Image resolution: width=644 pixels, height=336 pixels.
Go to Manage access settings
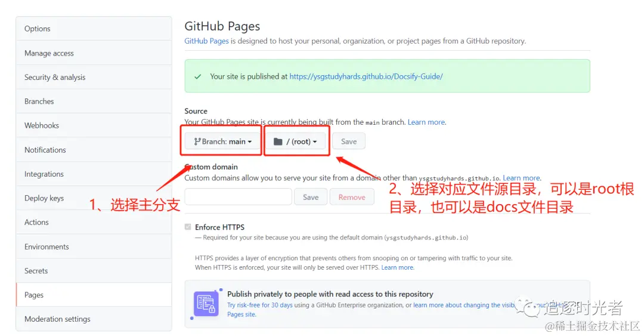tap(94, 53)
